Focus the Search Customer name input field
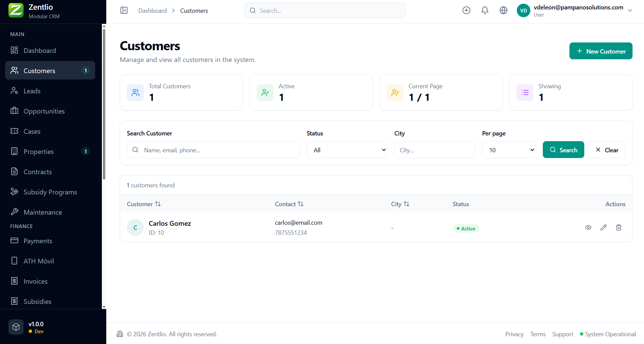Viewport: 644px width, 344px height. pyautogui.click(x=219, y=150)
